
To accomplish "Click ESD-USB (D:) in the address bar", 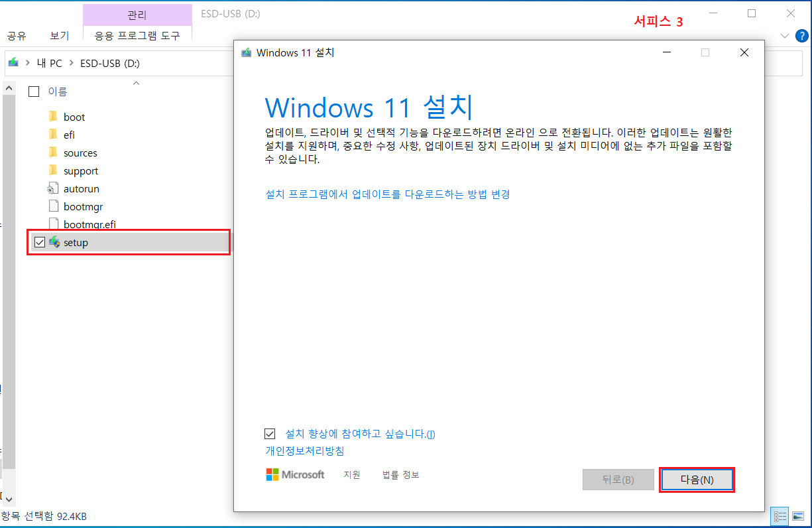I will point(110,63).
